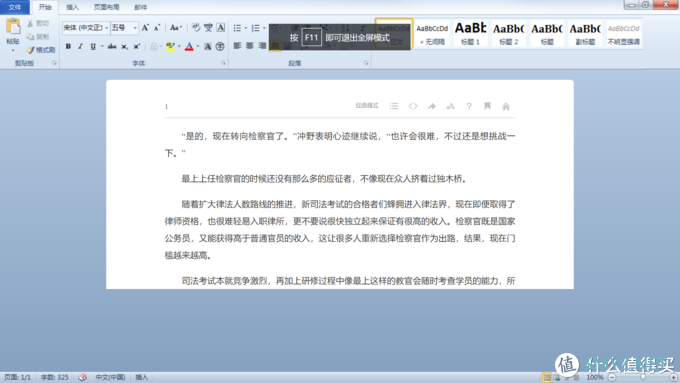680x383 pixels.
Task: Click the 中文(中国) language indicator in status bar
Action: pyautogui.click(x=110, y=377)
